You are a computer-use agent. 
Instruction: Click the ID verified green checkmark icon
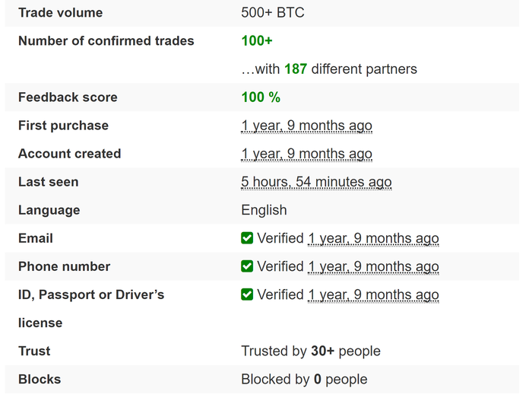247,294
